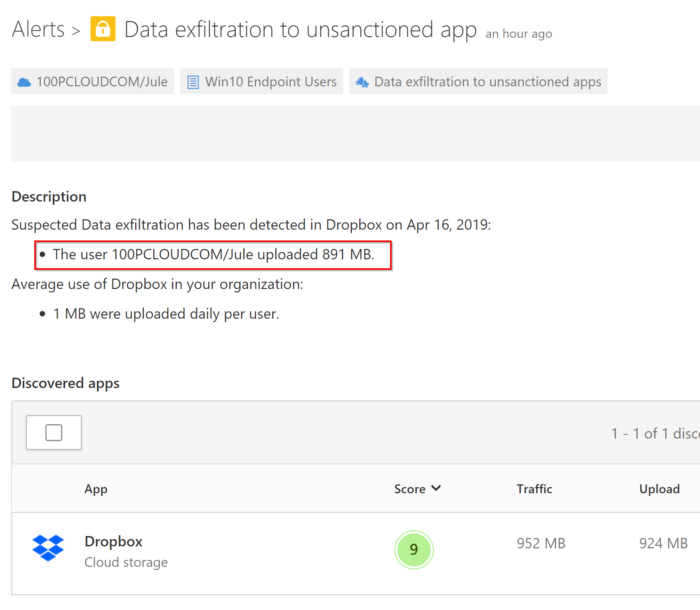The image size is (700, 610).
Task: Click the policy icon in the Data exfiltration tag
Action: [x=362, y=82]
